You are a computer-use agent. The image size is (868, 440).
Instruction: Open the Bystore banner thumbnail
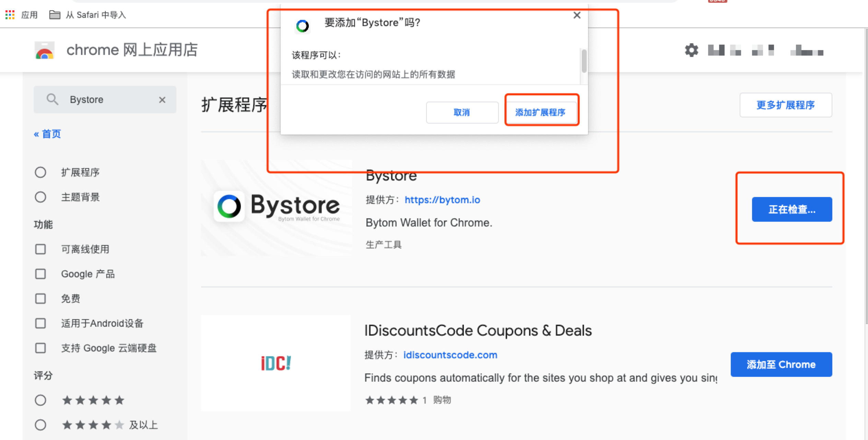click(277, 208)
